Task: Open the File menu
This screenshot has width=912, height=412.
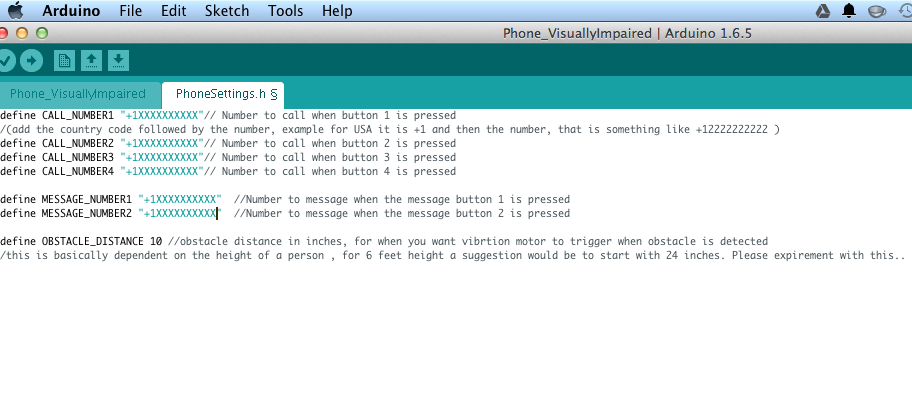Action: (x=130, y=10)
